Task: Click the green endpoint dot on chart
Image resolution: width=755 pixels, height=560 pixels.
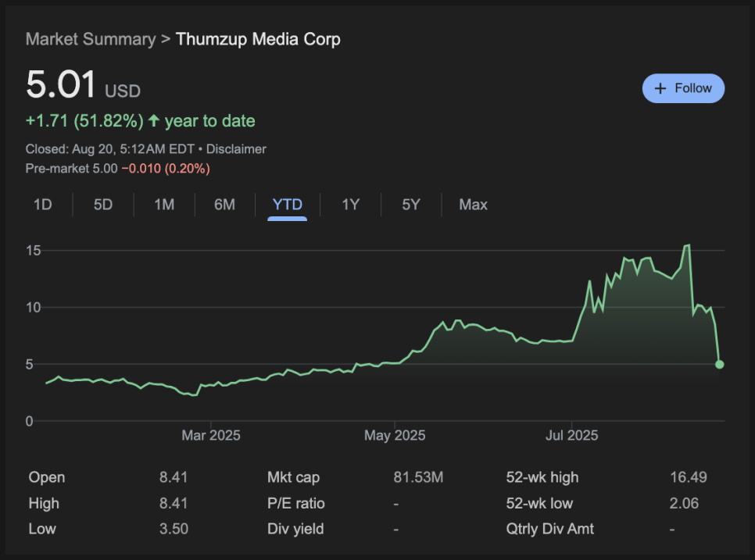Action: coord(719,365)
